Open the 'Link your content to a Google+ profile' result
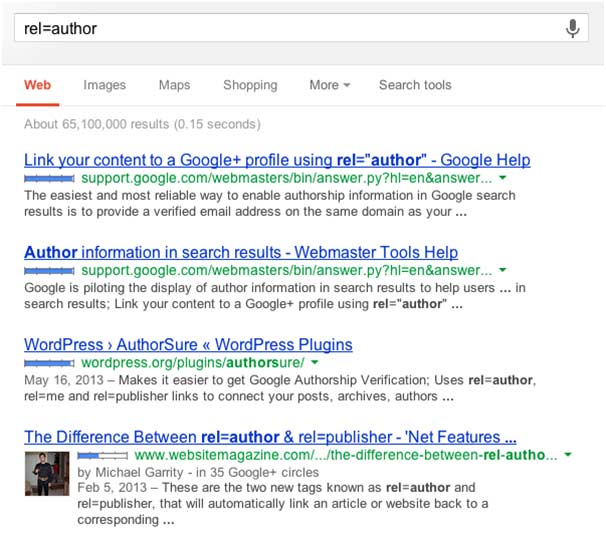The image size is (606, 547). pos(277,160)
